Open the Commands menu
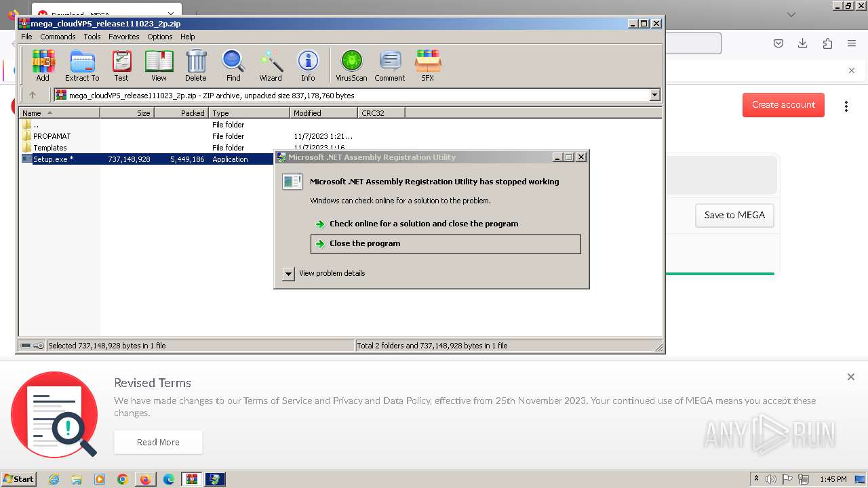Image resolution: width=868 pixels, height=488 pixels. 58,37
